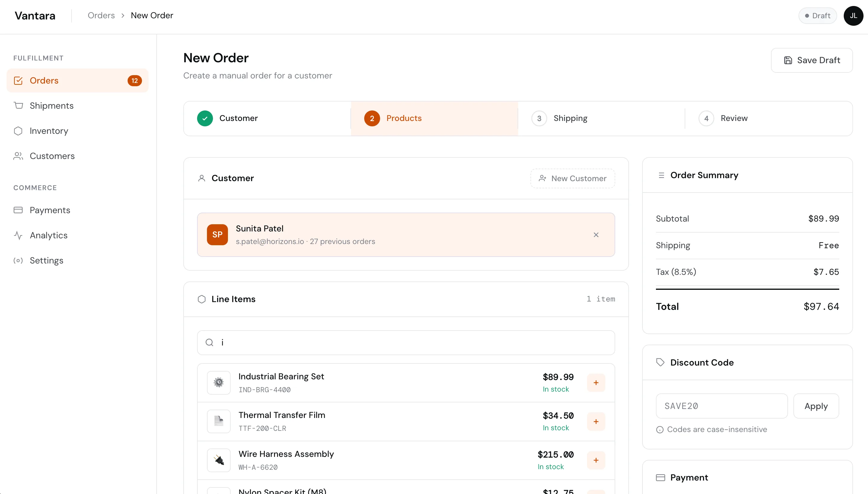Open Analytics in the sidebar

pos(77,235)
